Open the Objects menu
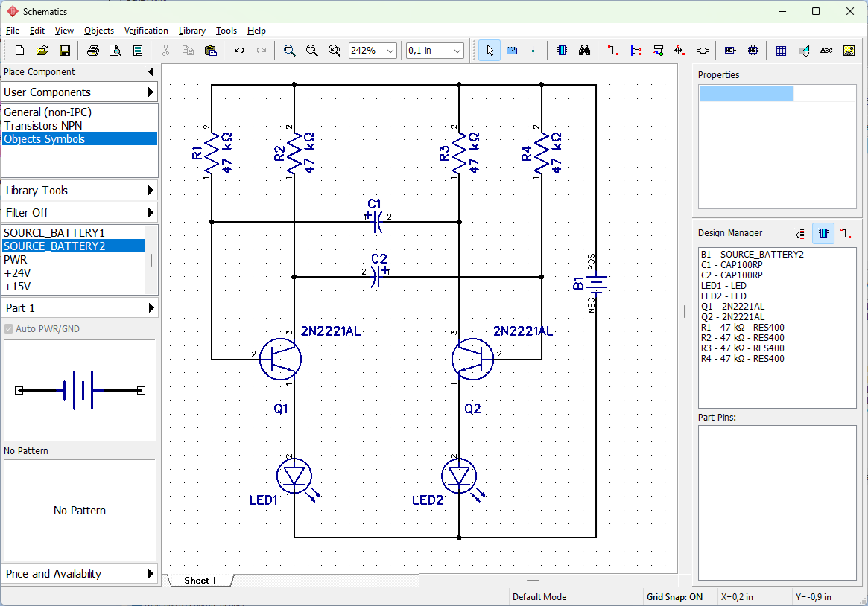The height and width of the screenshot is (606, 868). click(99, 31)
